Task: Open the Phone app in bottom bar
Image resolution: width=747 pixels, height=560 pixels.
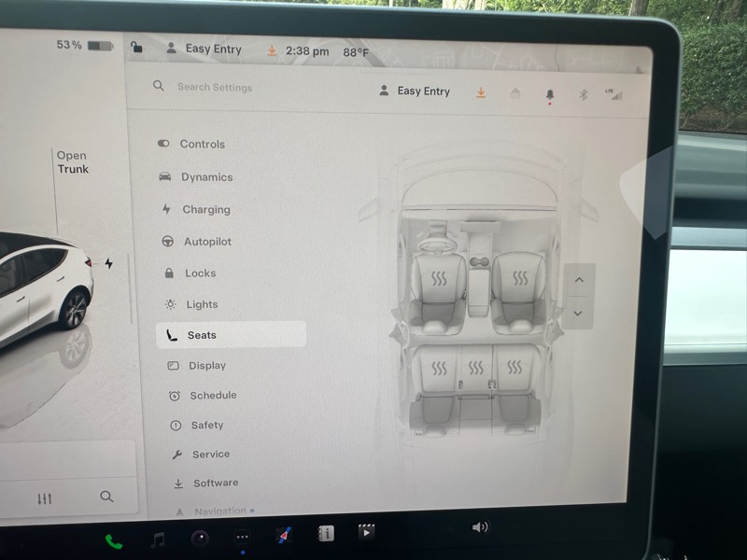Action: pyautogui.click(x=113, y=540)
